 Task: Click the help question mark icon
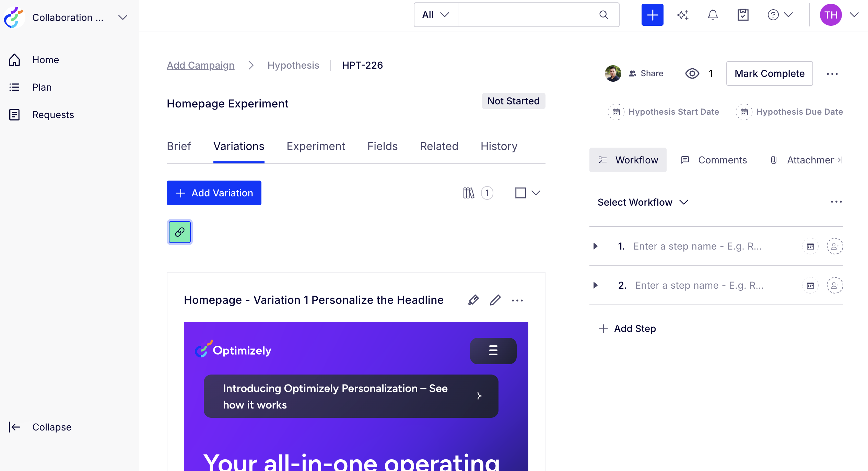point(773,15)
